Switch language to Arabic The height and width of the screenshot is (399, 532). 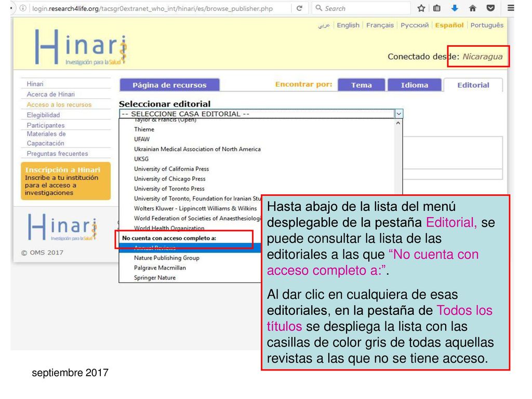[x=324, y=25]
